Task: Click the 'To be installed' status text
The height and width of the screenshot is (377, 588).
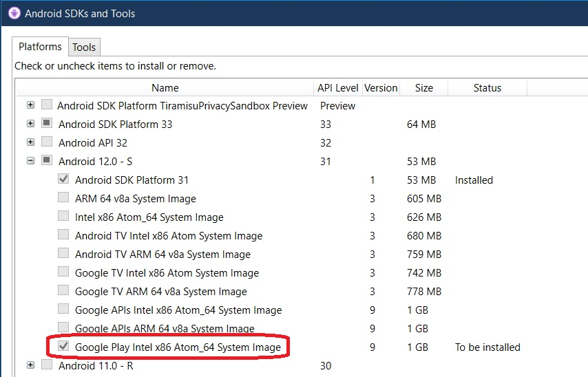Action: tap(487, 347)
